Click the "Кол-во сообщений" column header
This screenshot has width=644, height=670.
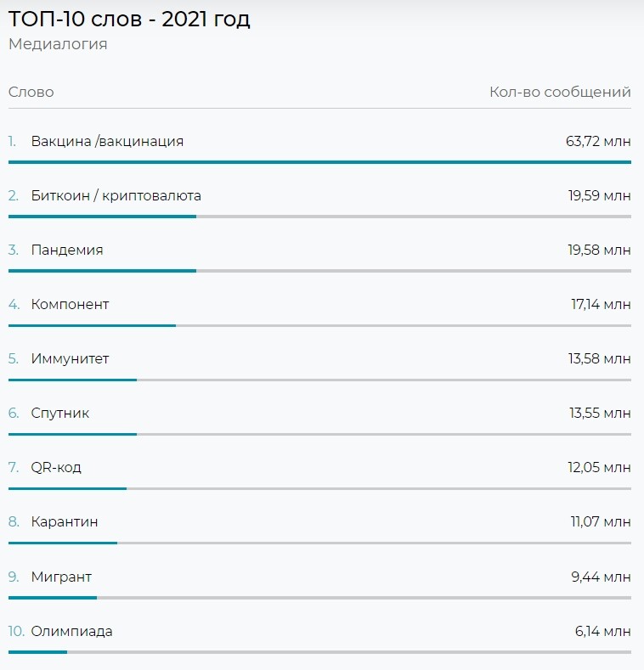point(560,92)
